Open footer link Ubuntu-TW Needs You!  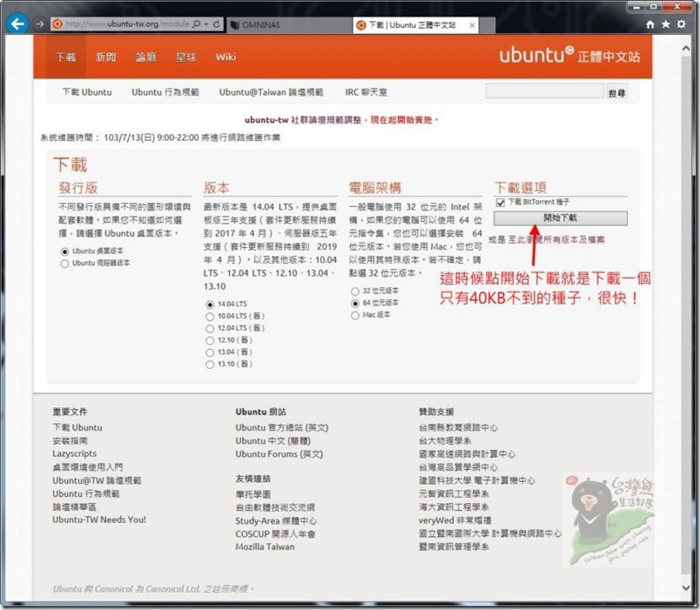click(99, 520)
